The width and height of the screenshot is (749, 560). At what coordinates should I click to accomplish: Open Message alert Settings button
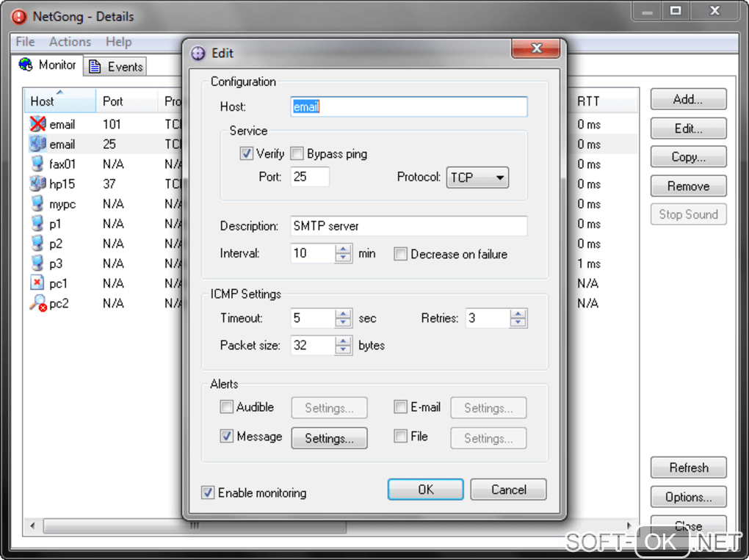pos(329,437)
